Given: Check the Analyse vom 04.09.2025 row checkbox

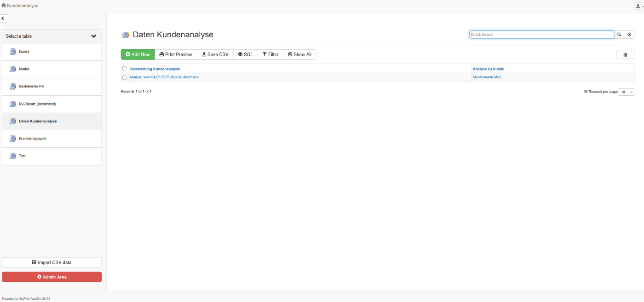Looking at the screenshot, I should (124, 77).
